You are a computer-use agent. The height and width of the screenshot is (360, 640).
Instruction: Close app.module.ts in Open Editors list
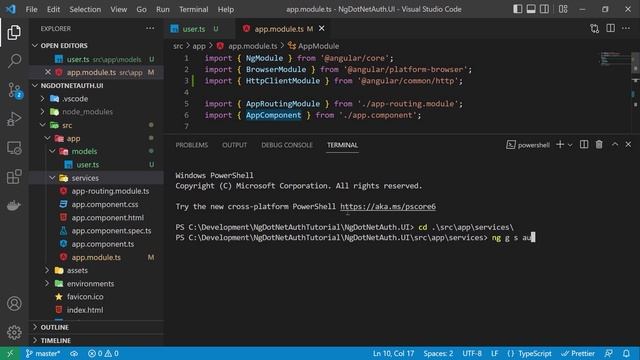(x=48, y=72)
